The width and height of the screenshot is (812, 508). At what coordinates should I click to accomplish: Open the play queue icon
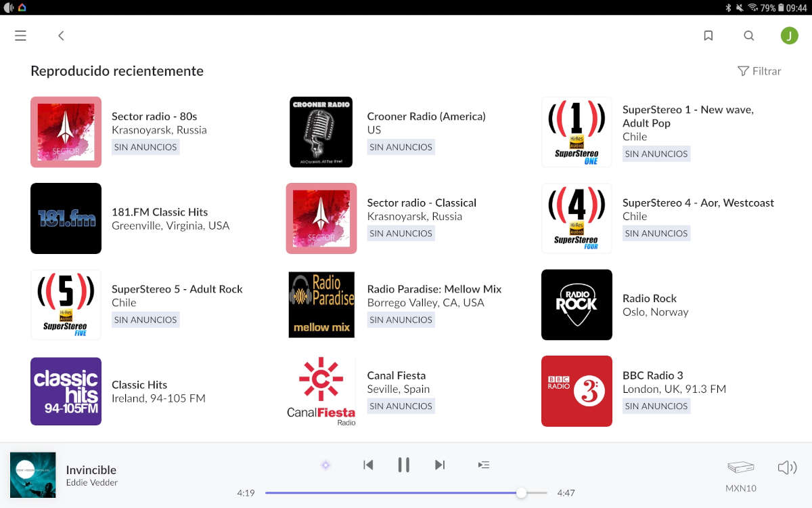pyautogui.click(x=484, y=465)
